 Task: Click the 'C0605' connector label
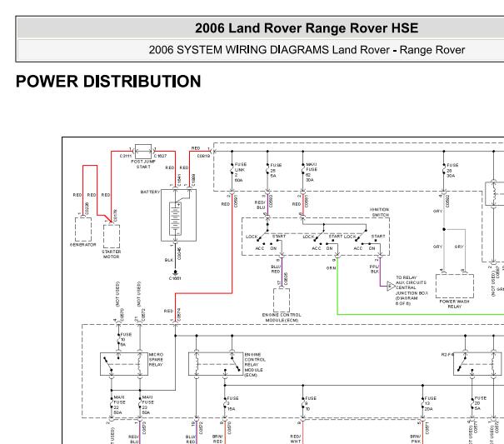(286, 279)
